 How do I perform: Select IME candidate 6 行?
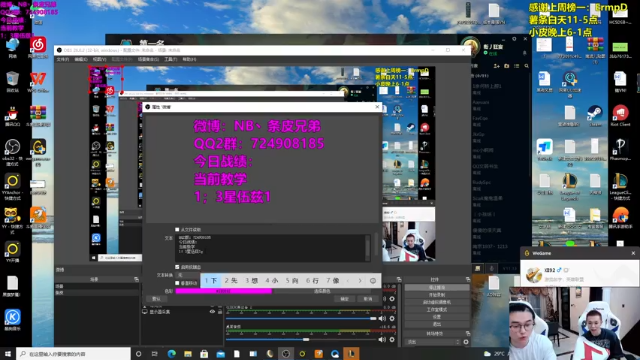coord(312,280)
